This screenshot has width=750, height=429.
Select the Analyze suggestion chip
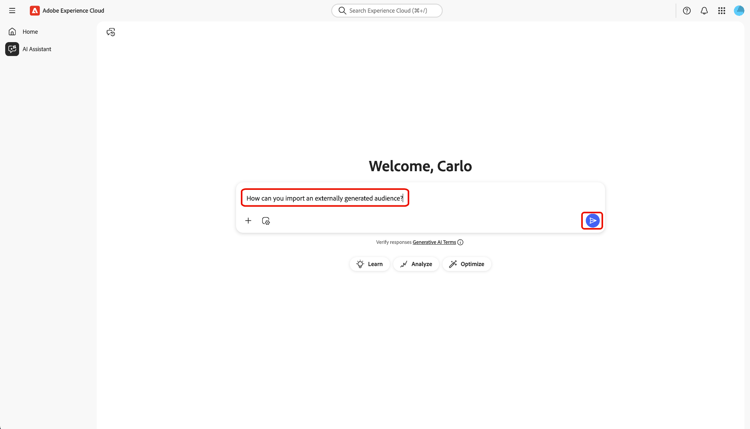tap(416, 264)
